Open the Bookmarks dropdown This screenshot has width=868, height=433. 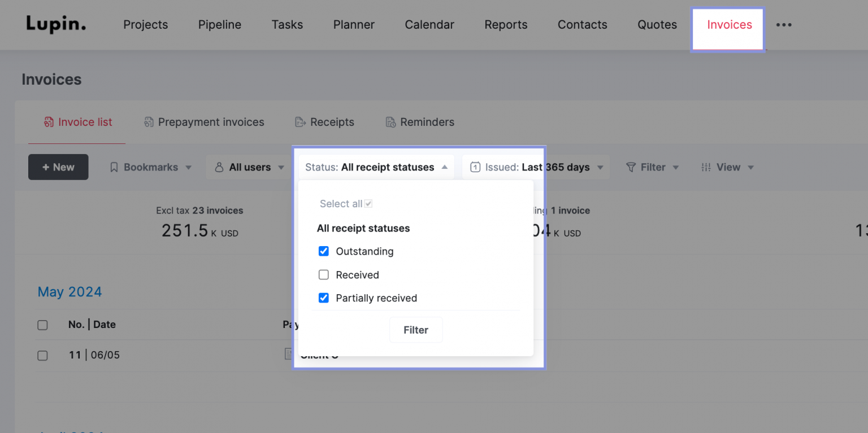tap(150, 167)
